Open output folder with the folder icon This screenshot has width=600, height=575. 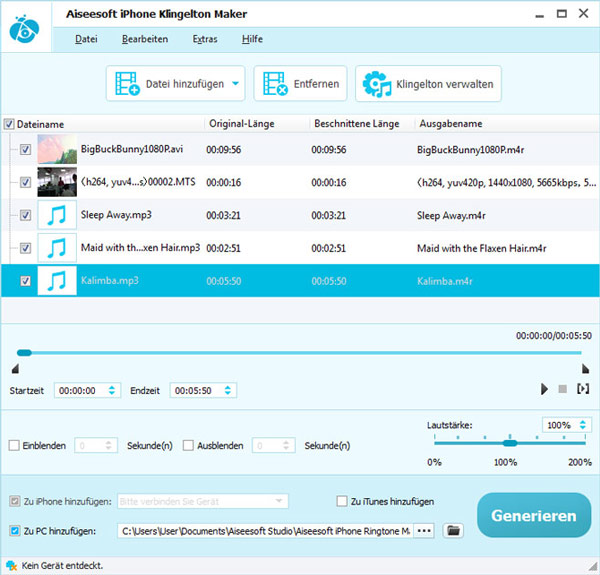click(453, 531)
